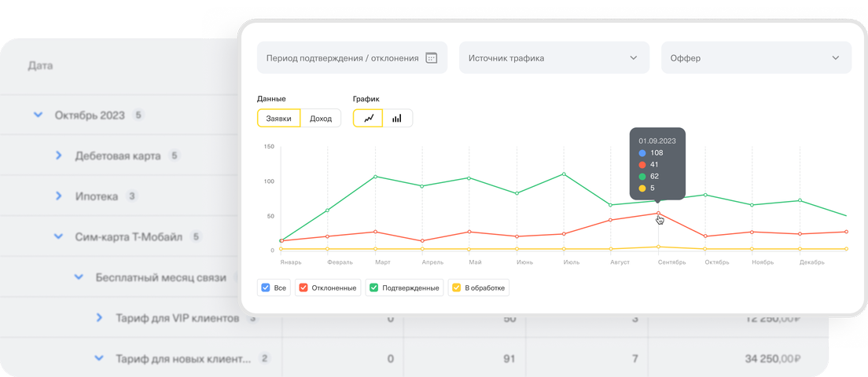Toggle the Подтвержденные checkbox
Viewport: 868px width, 377px height.
point(374,287)
